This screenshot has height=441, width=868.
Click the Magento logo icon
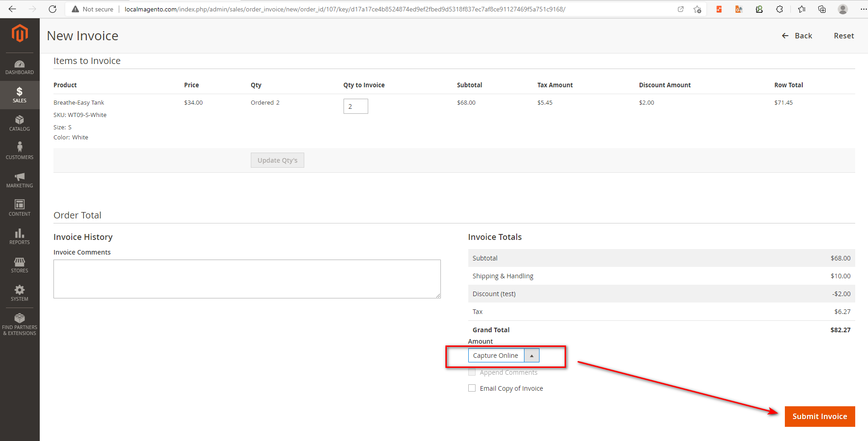[x=20, y=33]
